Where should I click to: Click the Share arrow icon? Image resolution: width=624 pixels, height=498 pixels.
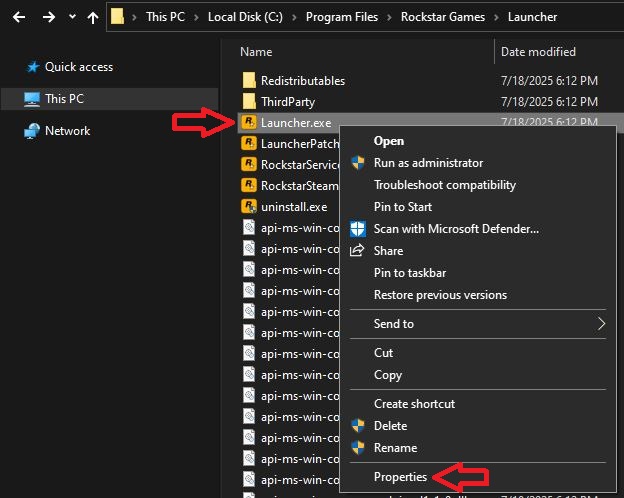[x=357, y=250]
